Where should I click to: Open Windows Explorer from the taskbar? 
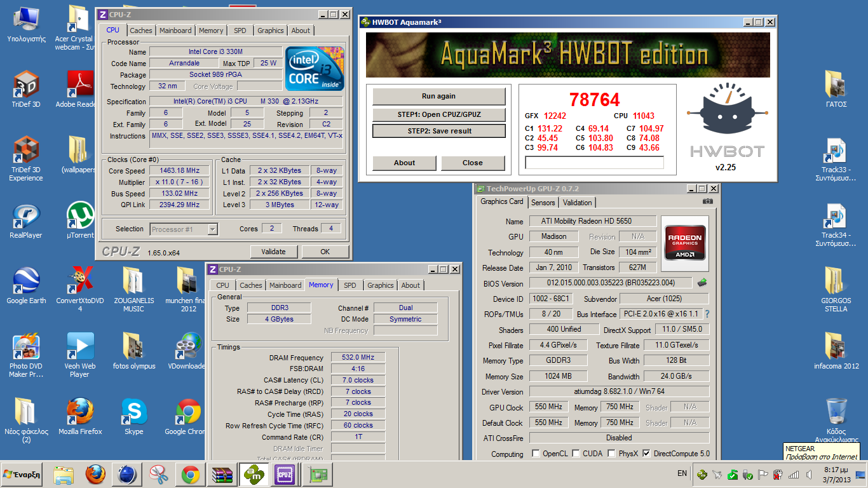pyautogui.click(x=64, y=474)
